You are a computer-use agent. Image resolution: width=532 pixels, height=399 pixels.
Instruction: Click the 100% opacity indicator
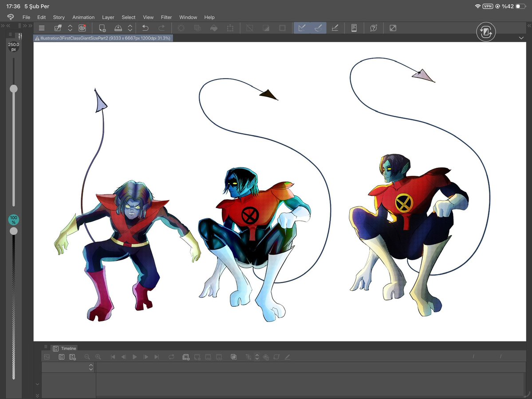tap(14, 220)
